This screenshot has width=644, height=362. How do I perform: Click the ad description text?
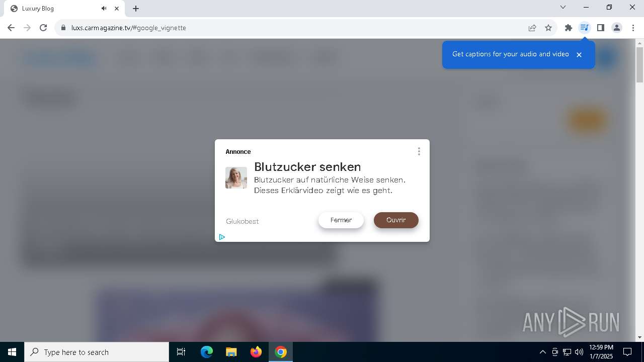point(330,185)
